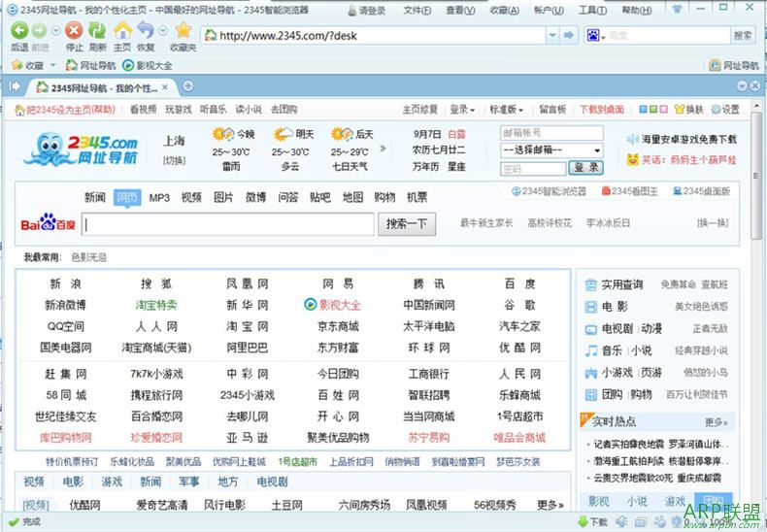Image resolution: width=767 pixels, height=532 pixels.
Task: Expand the 选择邮箱 mailbox dropdown
Action: coord(597,150)
